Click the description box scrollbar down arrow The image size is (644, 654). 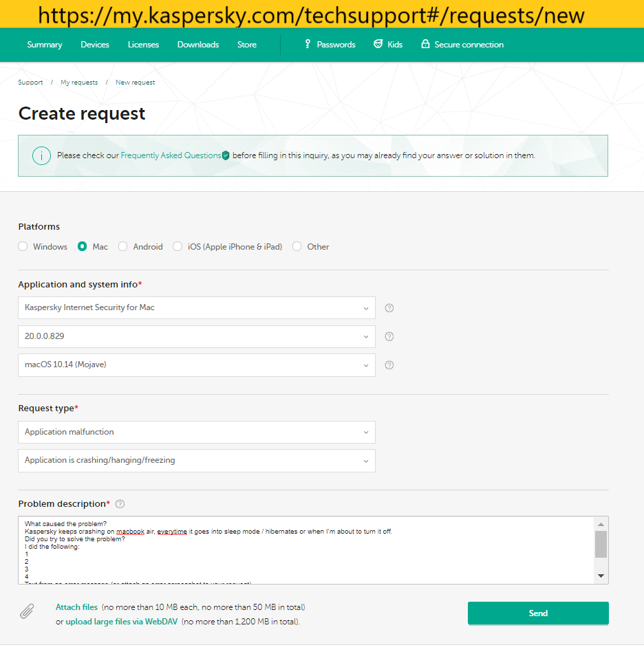(601, 576)
